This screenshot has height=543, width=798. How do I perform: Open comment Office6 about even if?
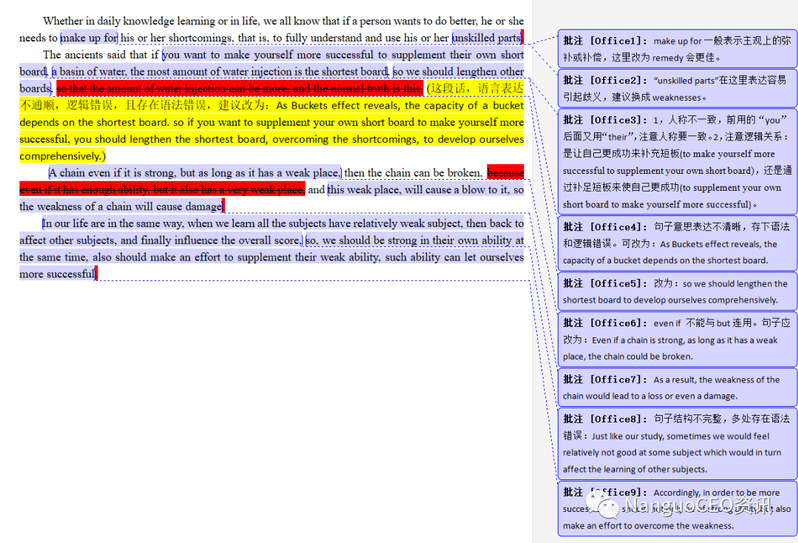pyautogui.click(x=677, y=339)
